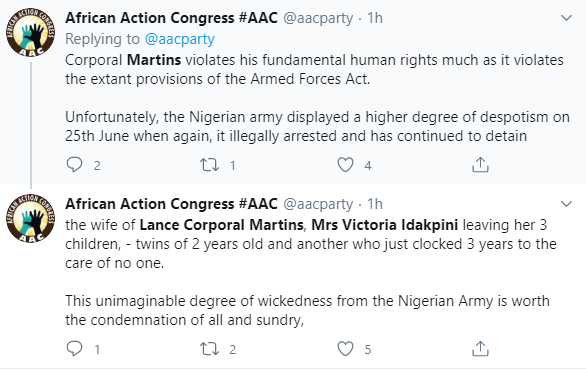Open the first tweet's more options chevron
The width and height of the screenshot is (586, 370).
(567, 18)
